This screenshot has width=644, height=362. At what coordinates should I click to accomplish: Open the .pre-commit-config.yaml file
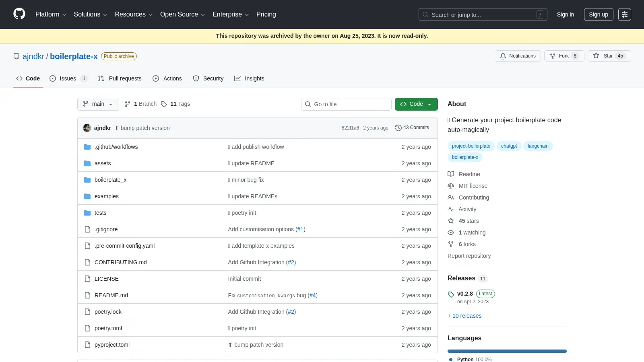(x=124, y=246)
